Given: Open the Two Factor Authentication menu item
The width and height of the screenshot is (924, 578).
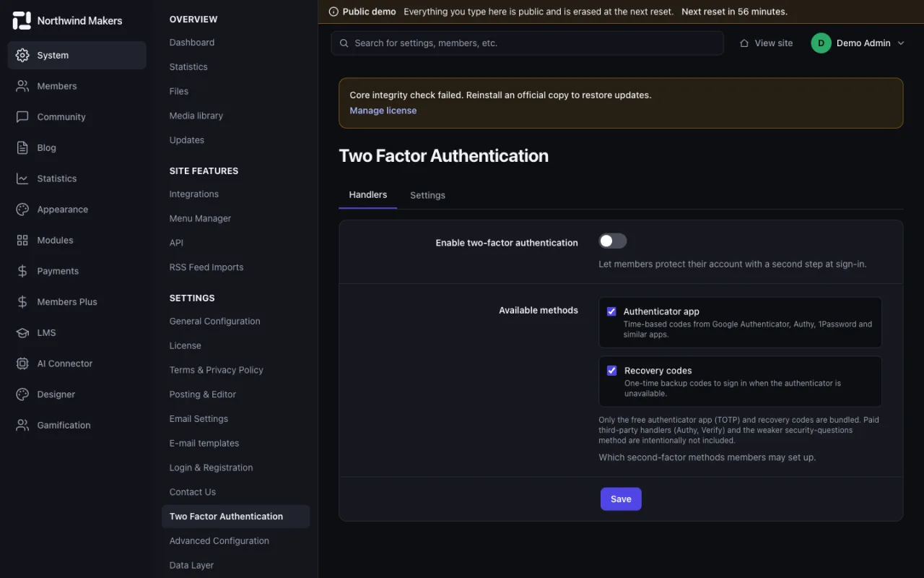Looking at the screenshot, I should 235,517.
